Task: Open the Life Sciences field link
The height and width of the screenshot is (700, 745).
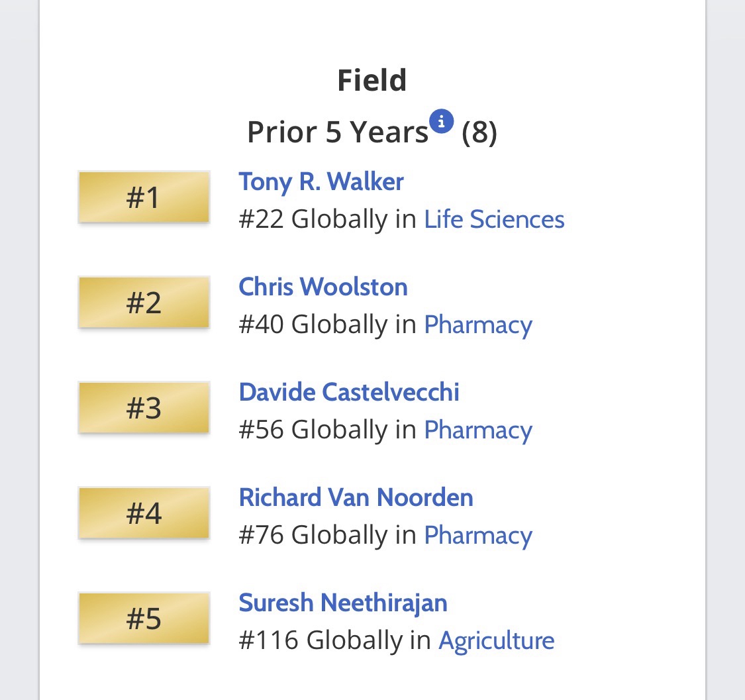Action: point(494,219)
